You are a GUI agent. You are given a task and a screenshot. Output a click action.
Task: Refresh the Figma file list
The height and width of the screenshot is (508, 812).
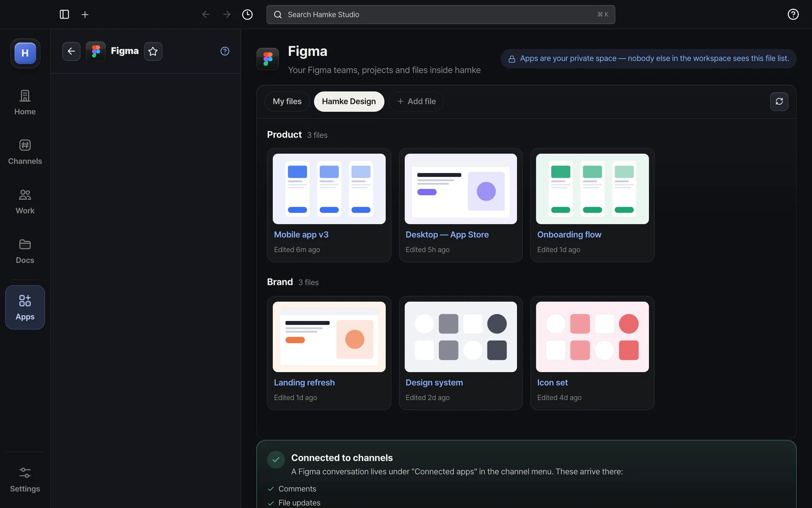tap(779, 102)
